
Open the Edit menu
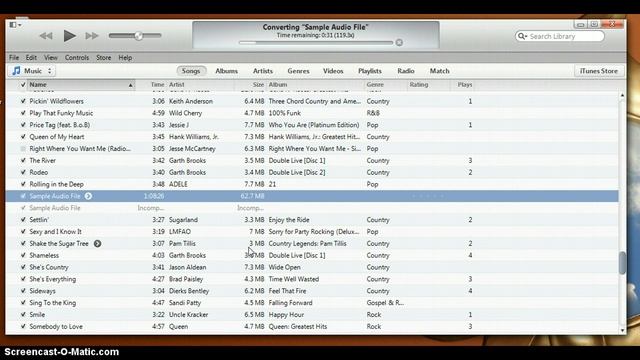(31, 58)
